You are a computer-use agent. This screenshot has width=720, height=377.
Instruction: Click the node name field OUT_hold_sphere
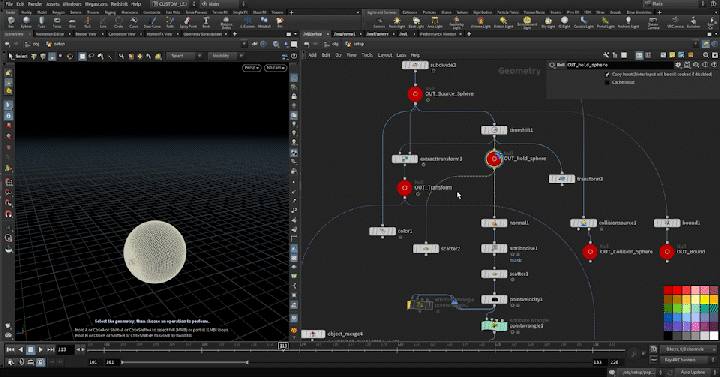[619, 65]
